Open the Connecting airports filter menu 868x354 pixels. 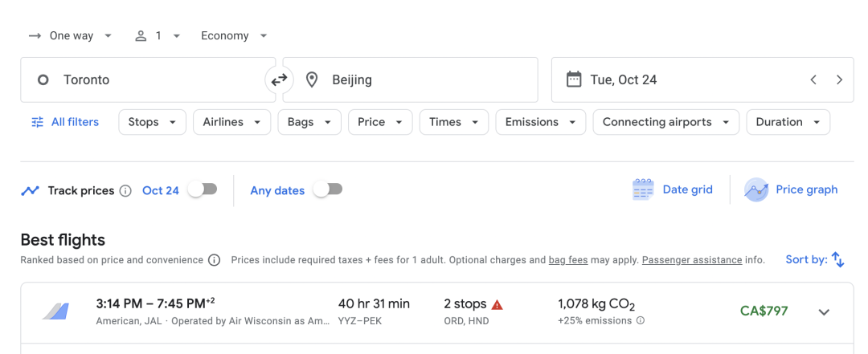click(665, 122)
